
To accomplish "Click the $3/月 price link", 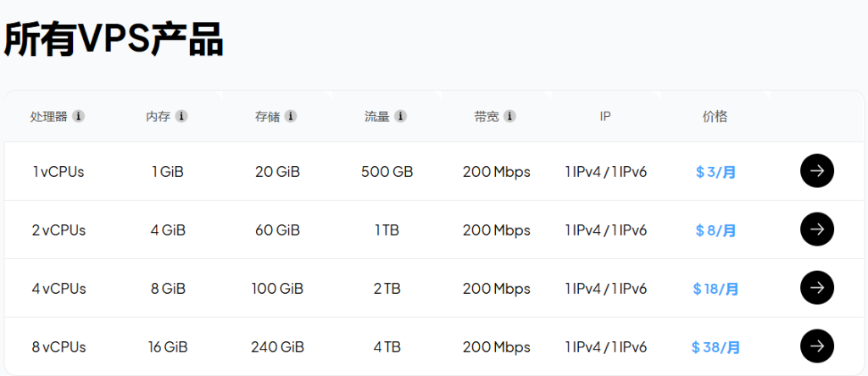I will click(x=715, y=172).
